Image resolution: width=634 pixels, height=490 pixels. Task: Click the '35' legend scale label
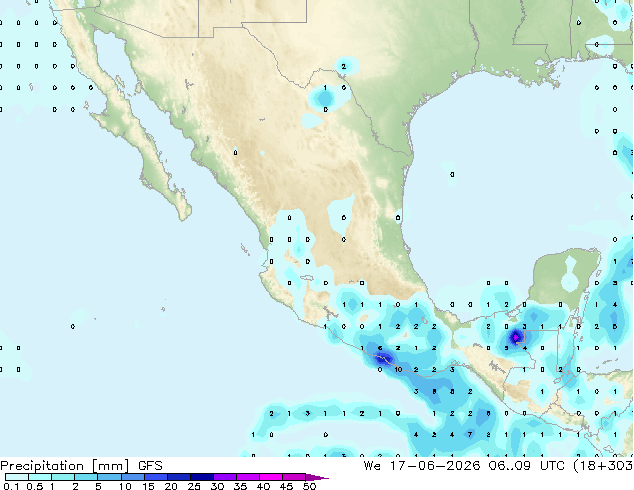pyautogui.click(x=240, y=486)
